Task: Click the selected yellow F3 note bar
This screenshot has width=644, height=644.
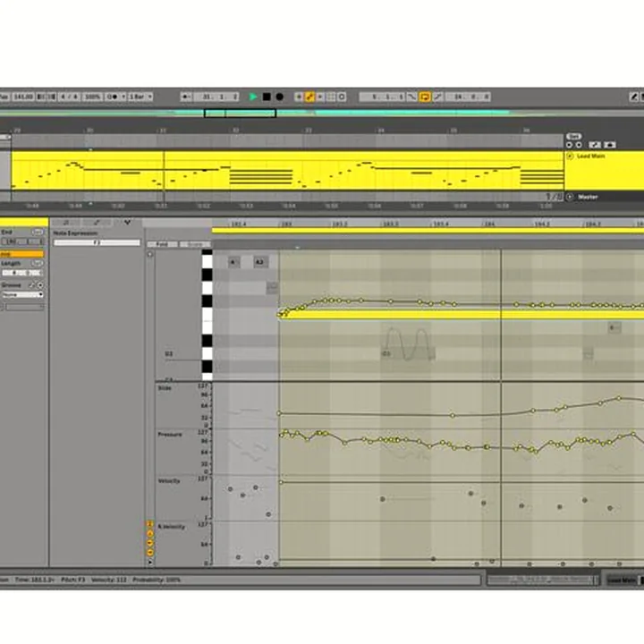Action: (461, 315)
